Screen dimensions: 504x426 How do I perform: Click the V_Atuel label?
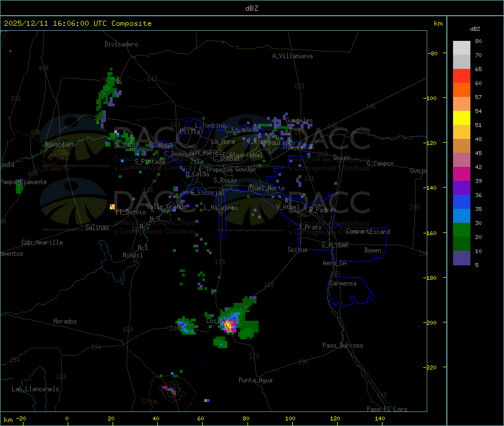288,207
